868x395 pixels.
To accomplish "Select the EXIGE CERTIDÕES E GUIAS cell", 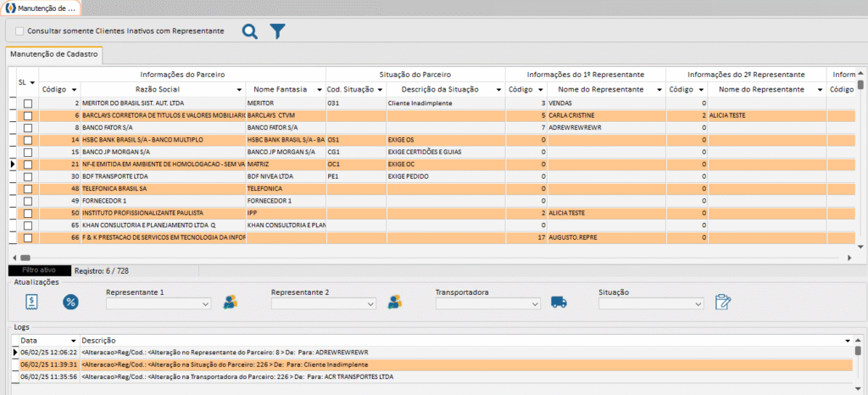I will (446, 152).
